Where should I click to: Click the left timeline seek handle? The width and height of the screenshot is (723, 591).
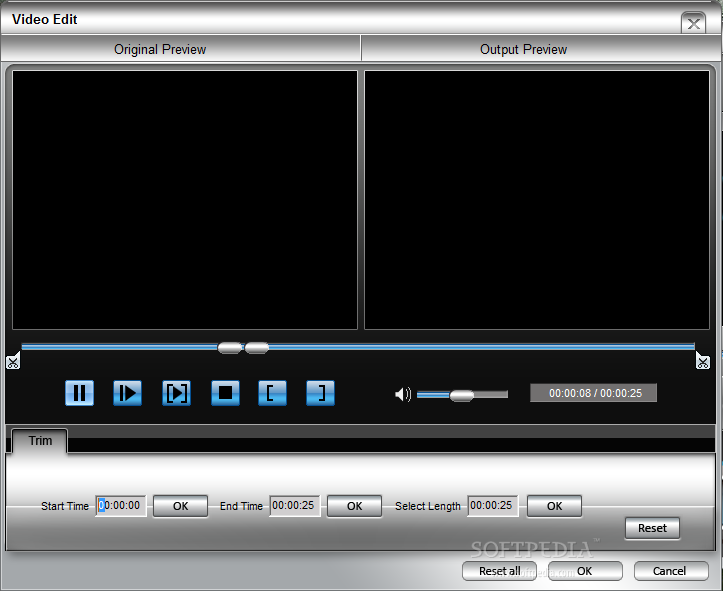pos(230,348)
